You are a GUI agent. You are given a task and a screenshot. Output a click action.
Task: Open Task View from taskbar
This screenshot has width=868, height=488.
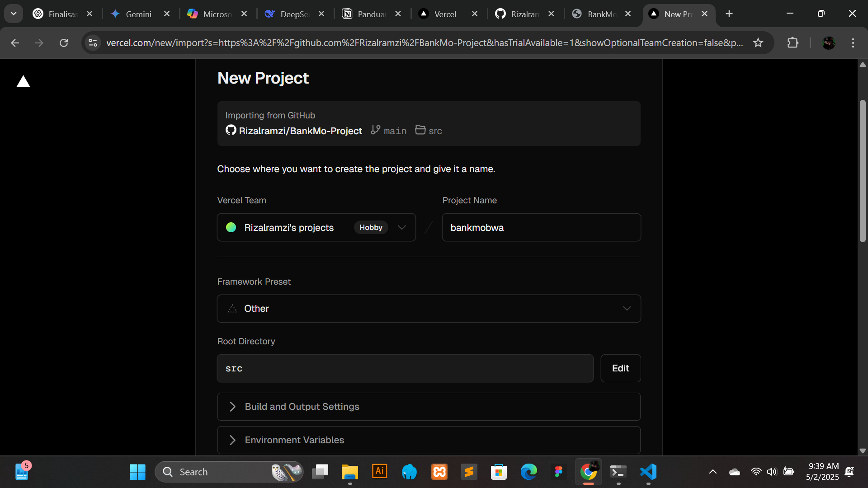click(320, 472)
